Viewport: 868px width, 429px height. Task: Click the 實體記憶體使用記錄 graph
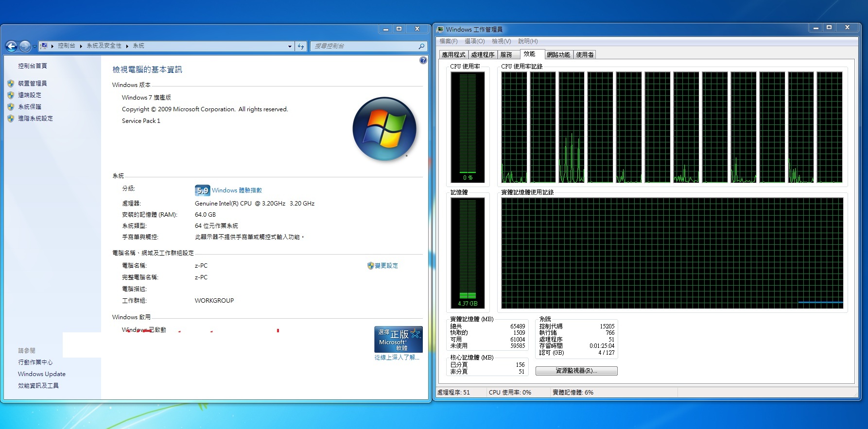[672, 253]
